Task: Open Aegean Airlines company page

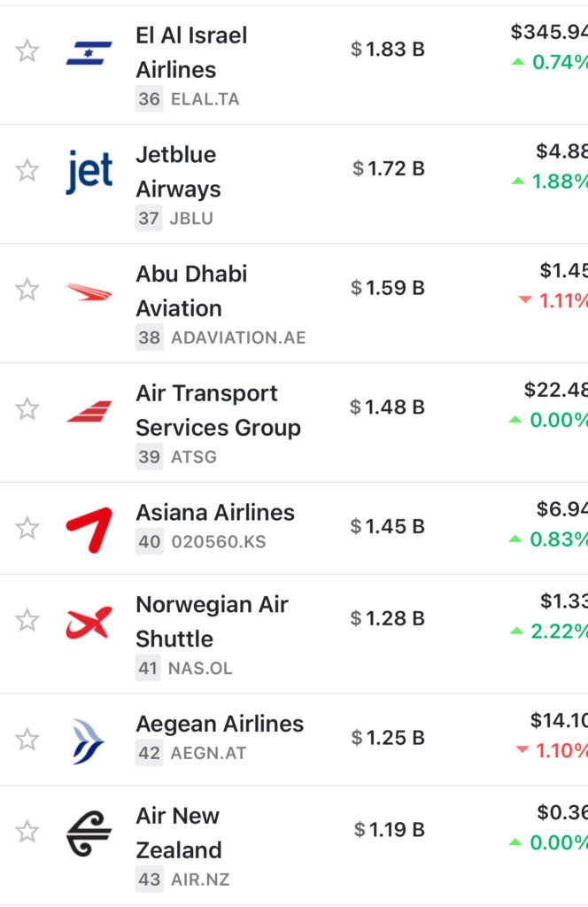Action: coord(220,724)
